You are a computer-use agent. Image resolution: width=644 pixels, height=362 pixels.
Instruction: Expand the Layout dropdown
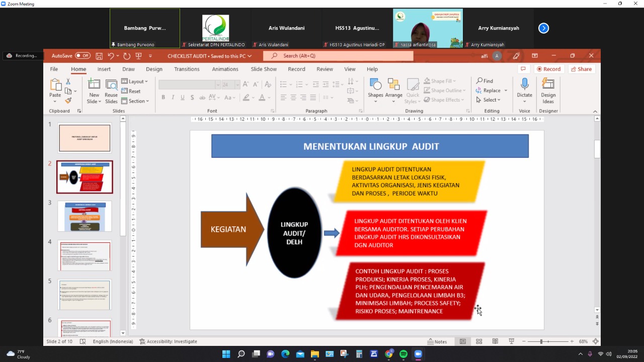click(135, 81)
